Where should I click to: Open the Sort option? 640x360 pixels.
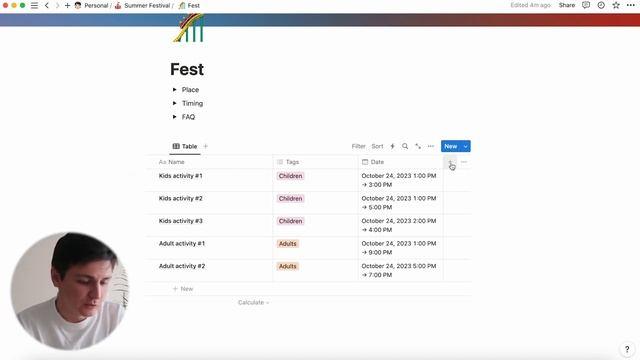(x=377, y=146)
